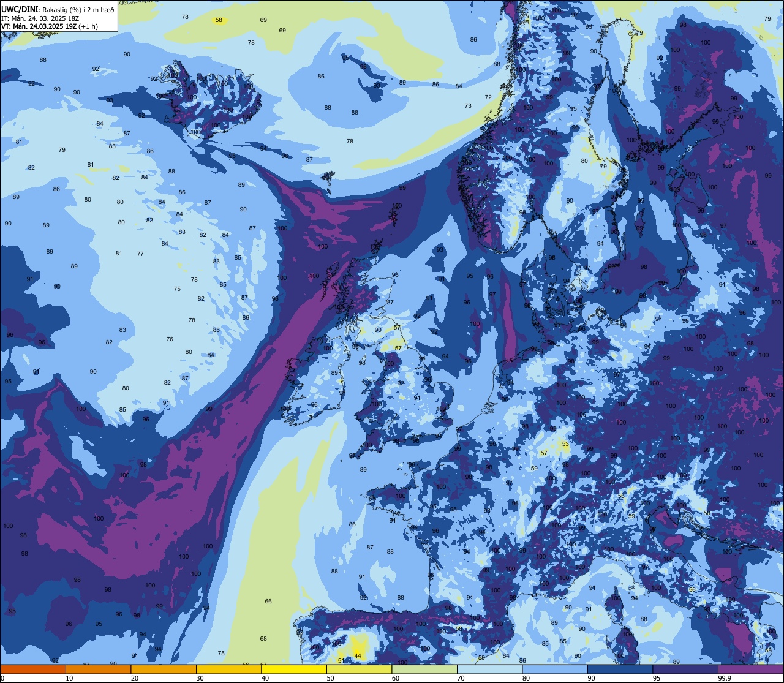Click the "20" legend tick label
The image size is (784, 683).
coord(135,678)
